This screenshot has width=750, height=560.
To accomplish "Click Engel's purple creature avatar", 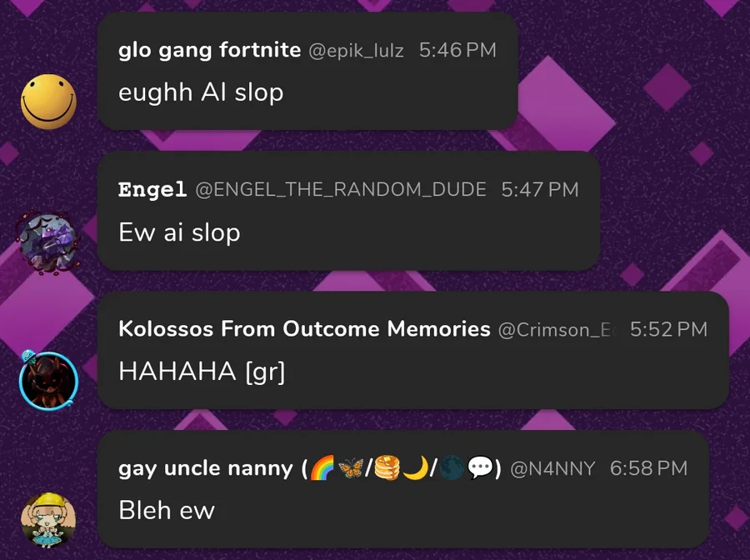I will (47, 242).
